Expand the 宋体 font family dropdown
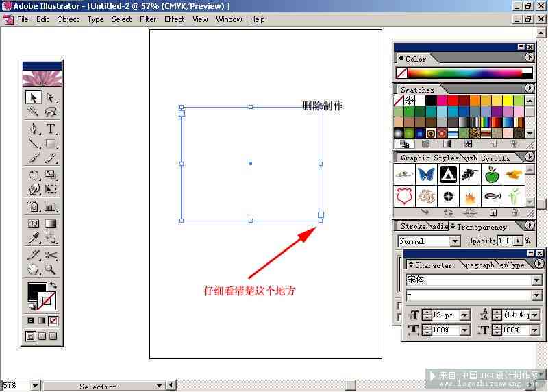 (x=536, y=280)
